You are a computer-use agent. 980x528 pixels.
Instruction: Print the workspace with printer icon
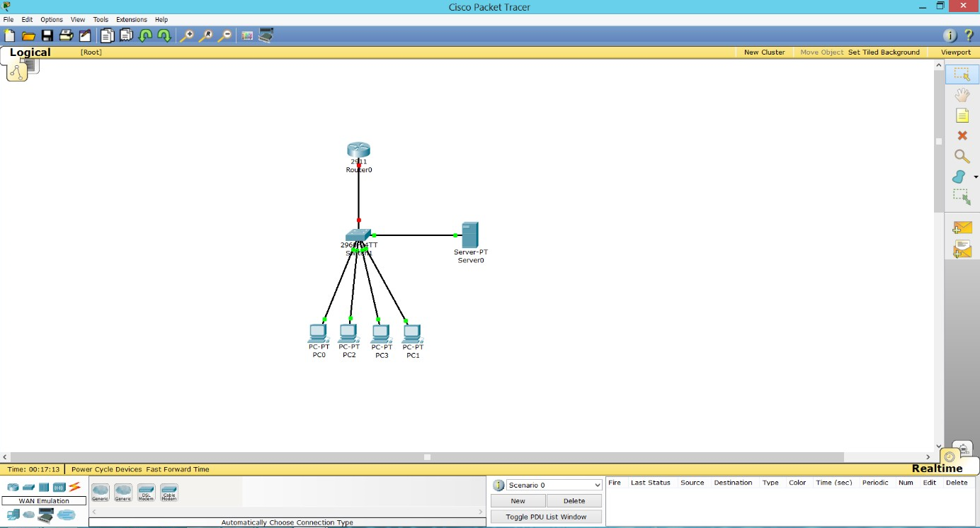click(x=66, y=35)
